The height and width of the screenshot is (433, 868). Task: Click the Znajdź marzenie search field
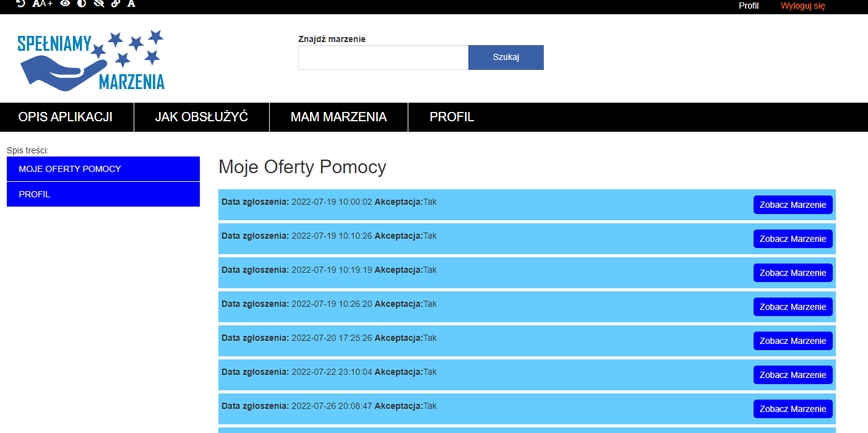coord(383,58)
